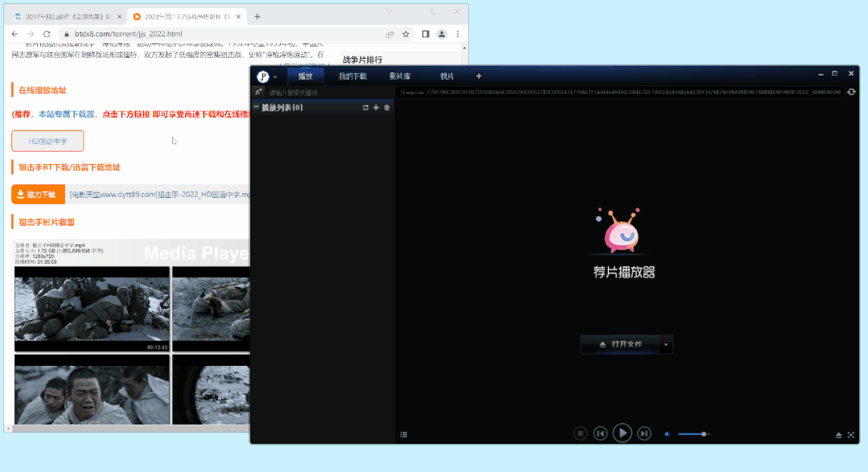868x472 pixels.
Task: Add a new tab in the player
Action: (x=479, y=76)
